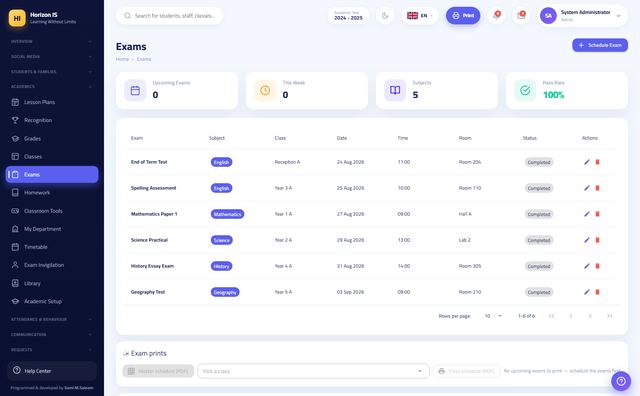Open Timetable in the sidebar

[x=52, y=247]
